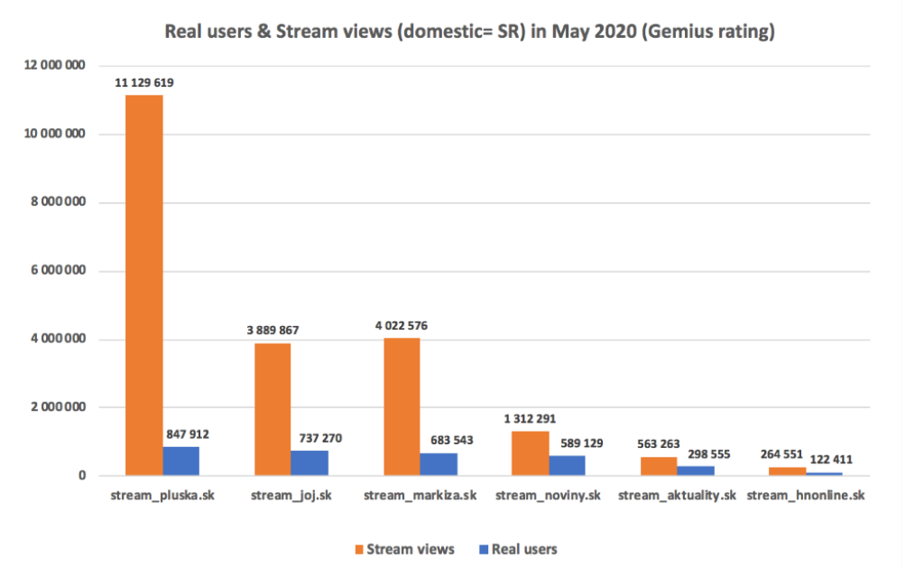Click the 2 000 000 y-axis value
The width and height of the screenshot is (924, 568).
click(59, 407)
